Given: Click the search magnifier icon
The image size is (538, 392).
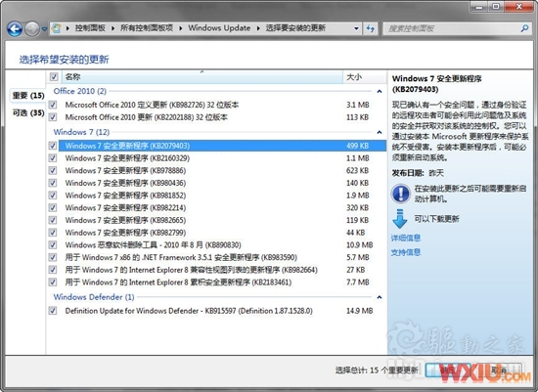Looking at the screenshot, I should coord(524,28).
